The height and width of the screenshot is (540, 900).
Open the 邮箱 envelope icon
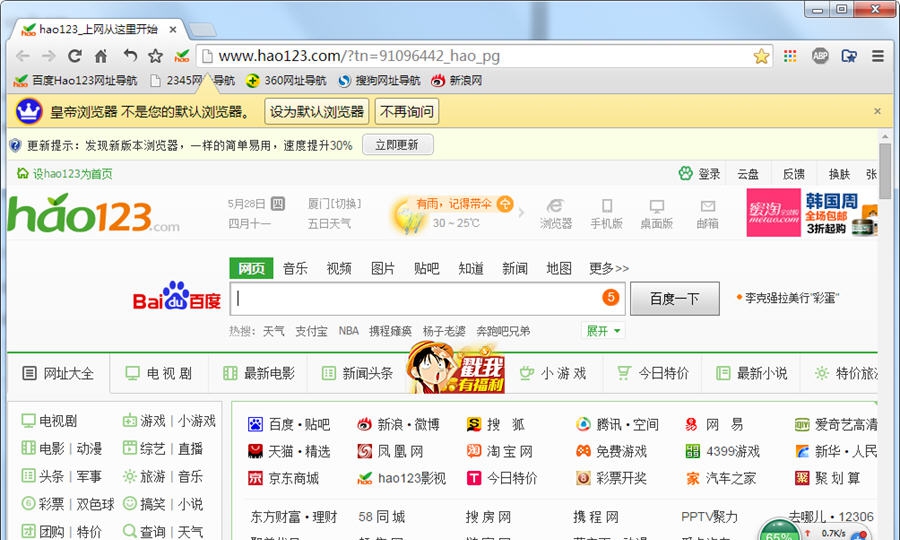708,206
